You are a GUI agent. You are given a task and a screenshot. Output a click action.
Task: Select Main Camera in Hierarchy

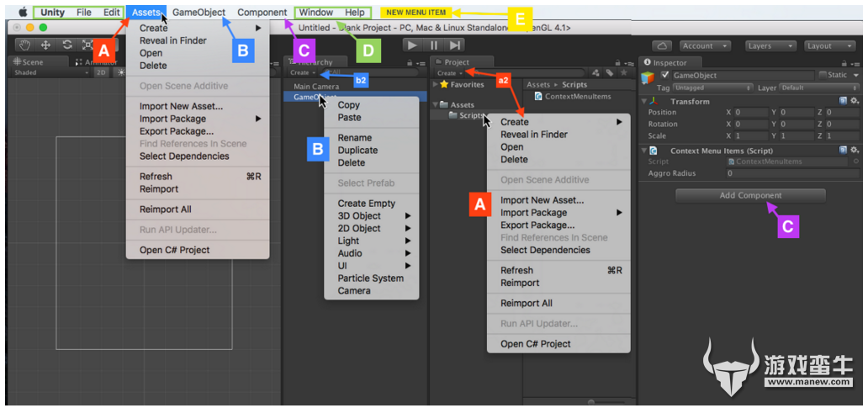[x=316, y=87]
